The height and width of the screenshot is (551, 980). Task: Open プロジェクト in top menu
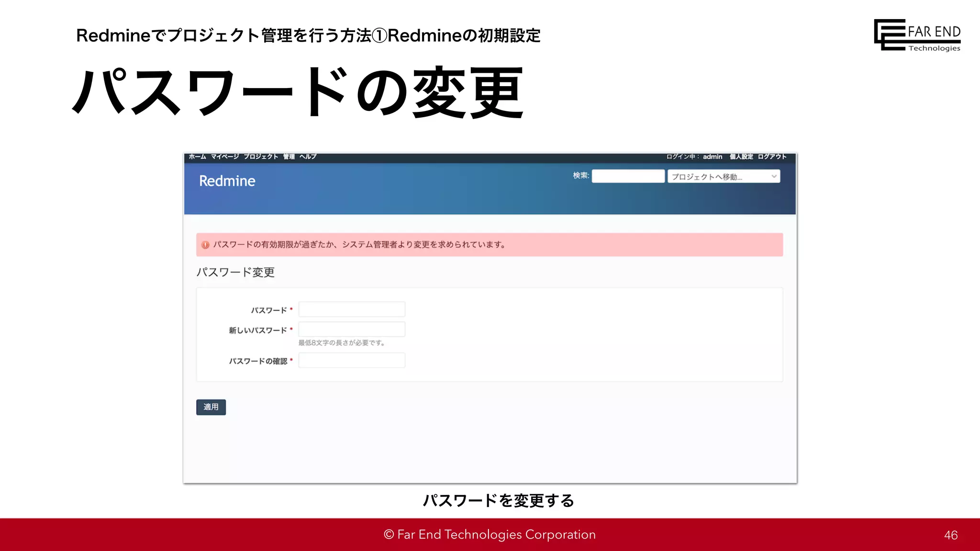click(x=261, y=156)
